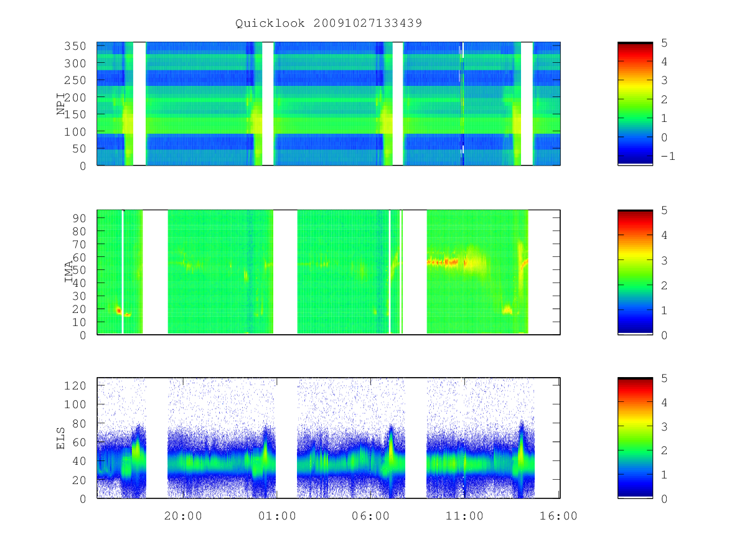This screenshot has width=747, height=560.
Task: Click the NPI colorbar at top right
Action: point(635,103)
